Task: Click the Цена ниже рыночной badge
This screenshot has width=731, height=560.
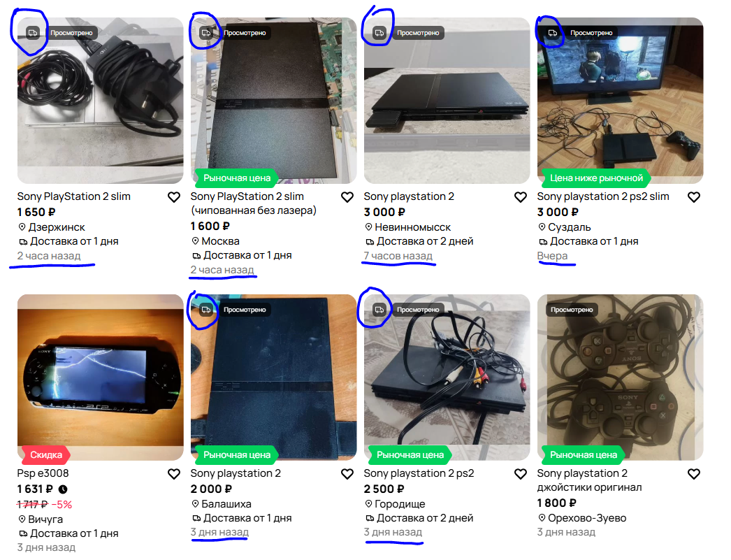Action: [x=596, y=178]
